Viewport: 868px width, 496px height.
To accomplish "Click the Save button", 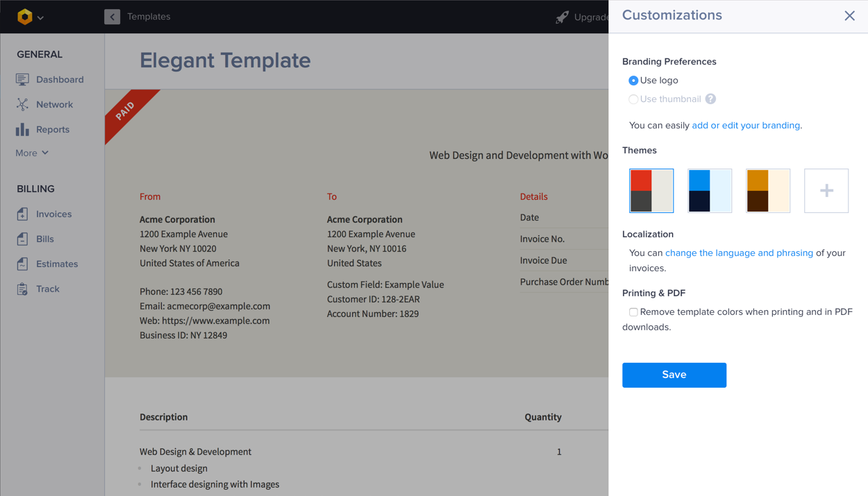I will (674, 375).
